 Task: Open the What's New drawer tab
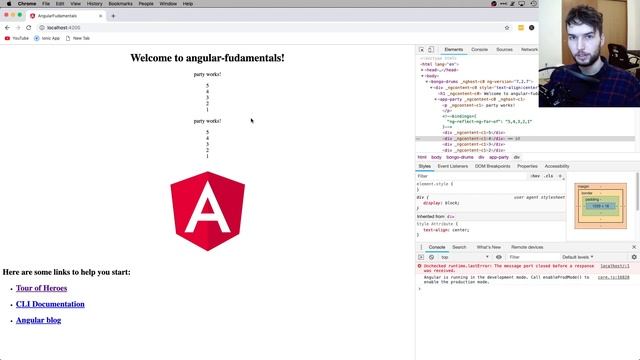489,247
